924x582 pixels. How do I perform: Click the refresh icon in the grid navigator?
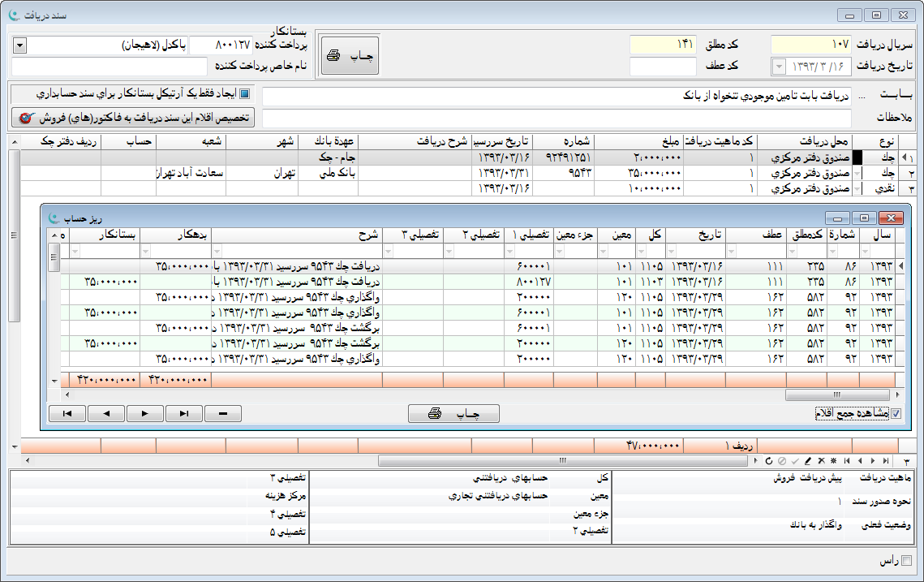[x=769, y=460]
